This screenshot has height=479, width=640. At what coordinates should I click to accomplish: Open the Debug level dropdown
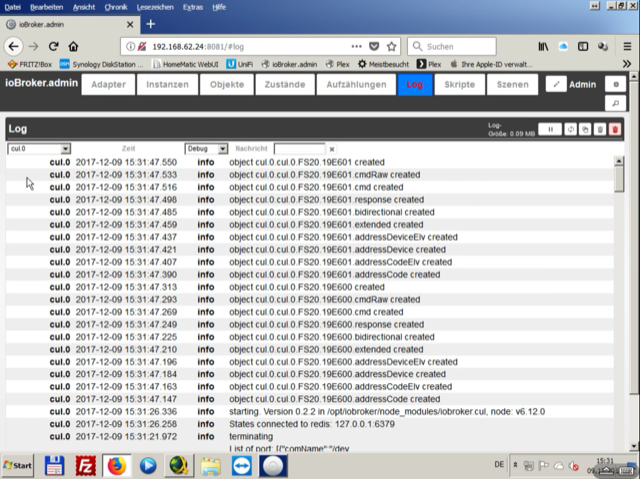pyautogui.click(x=206, y=149)
